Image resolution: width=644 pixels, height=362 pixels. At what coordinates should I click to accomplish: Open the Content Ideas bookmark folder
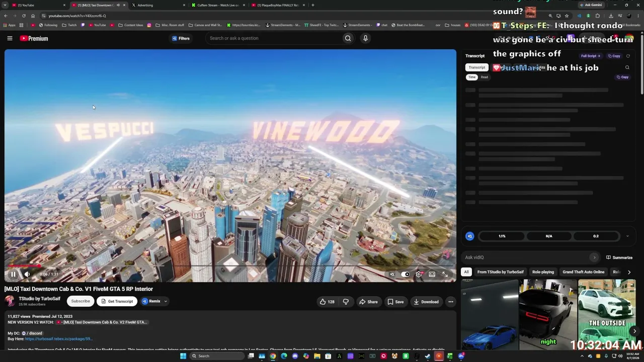coord(131,25)
